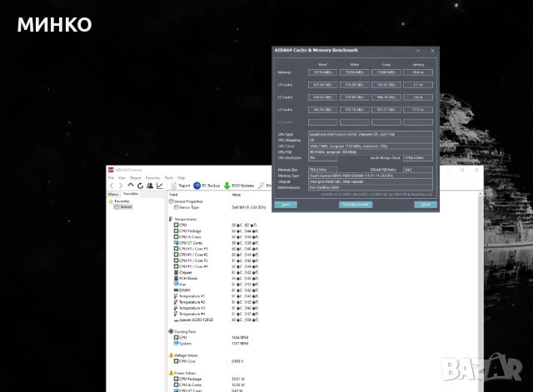This screenshot has height=392, width=533.
Task: Open the user/manage icon in toolbar
Action: tap(148, 186)
